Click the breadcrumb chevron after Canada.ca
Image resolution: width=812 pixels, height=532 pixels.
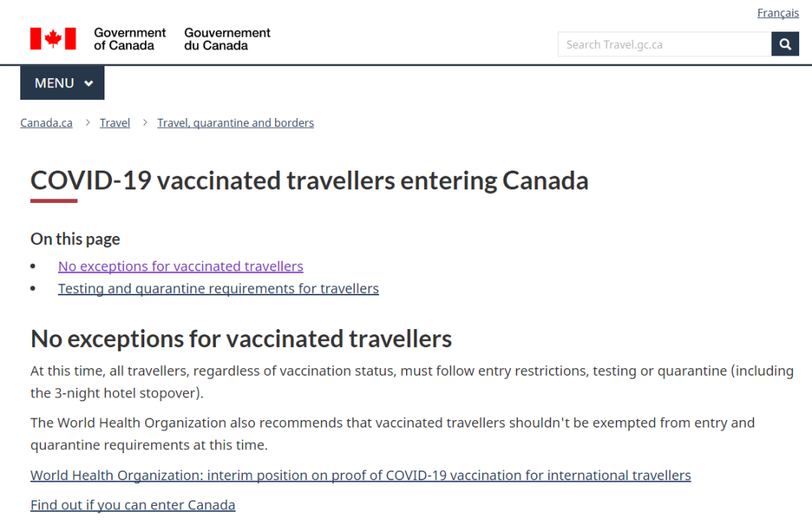pyautogui.click(x=87, y=122)
